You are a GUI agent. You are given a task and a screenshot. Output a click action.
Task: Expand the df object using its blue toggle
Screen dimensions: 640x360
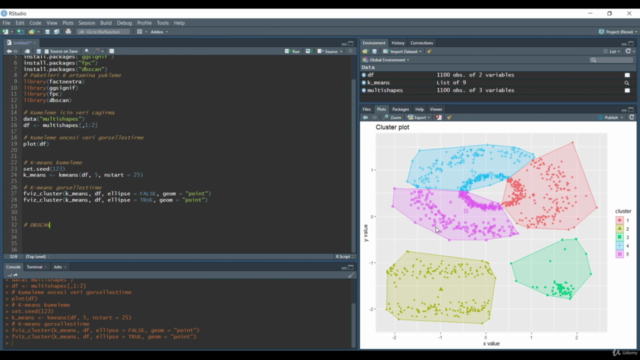(x=364, y=75)
